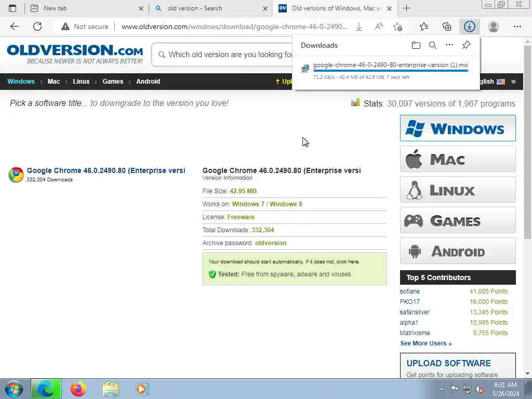This screenshot has width=532, height=399.
Task: Click the download progress bar
Action: point(391,71)
